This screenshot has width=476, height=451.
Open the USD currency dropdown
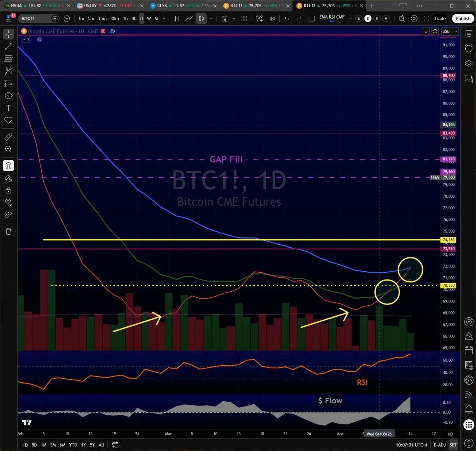coord(450,31)
